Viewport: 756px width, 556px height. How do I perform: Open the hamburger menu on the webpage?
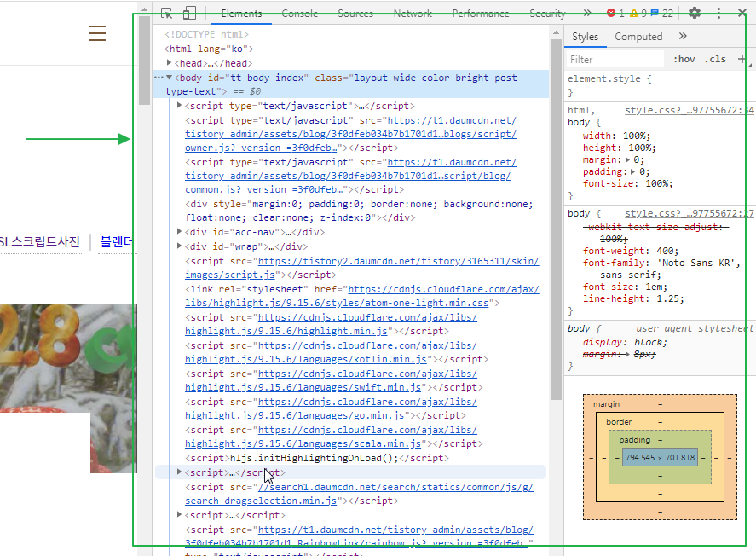(97, 33)
